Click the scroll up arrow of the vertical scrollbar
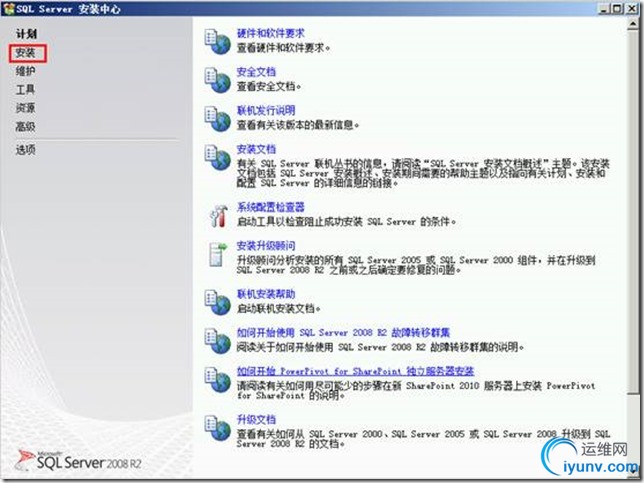Image resolution: width=644 pixels, height=483 pixels. (633, 24)
